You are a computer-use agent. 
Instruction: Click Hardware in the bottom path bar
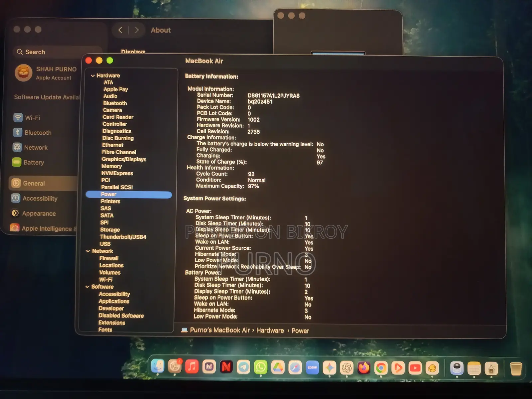pos(270,331)
